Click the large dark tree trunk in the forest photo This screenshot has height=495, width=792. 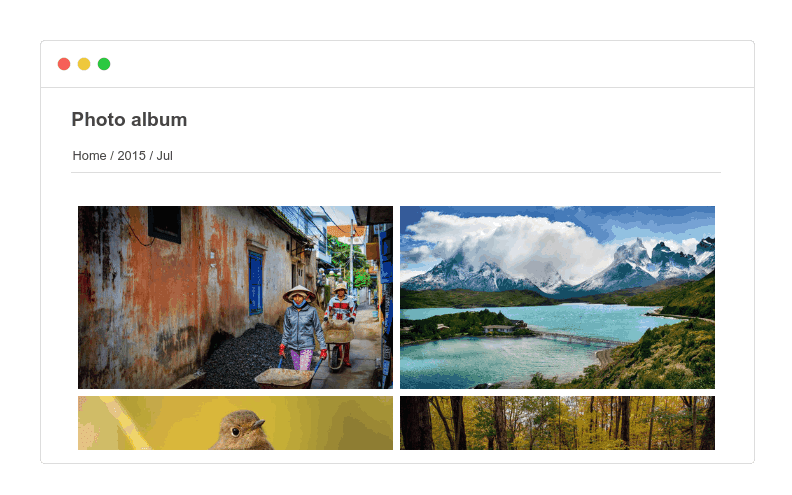pos(417,423)
